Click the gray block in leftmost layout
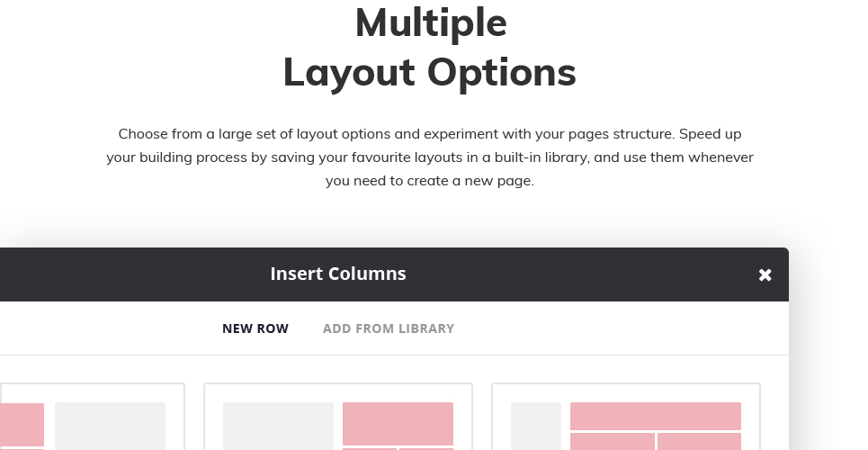The width and height of the screenshot is (868, 450). click(x=110, y=427)
